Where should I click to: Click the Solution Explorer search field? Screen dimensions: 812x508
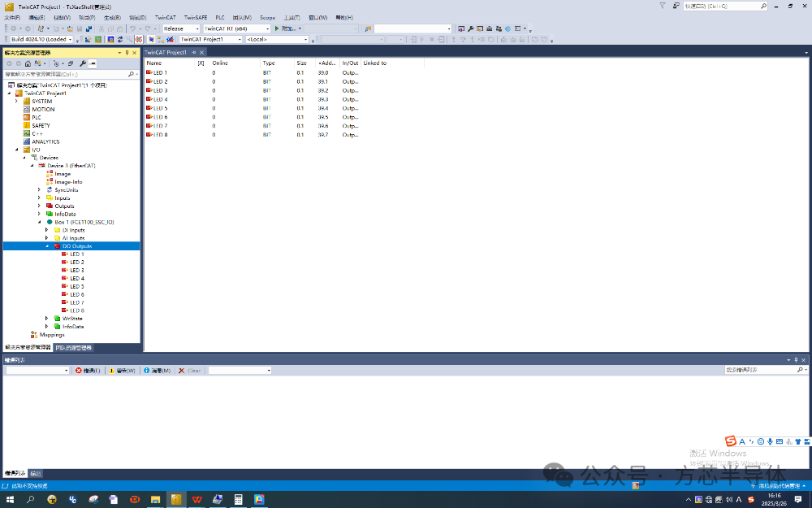coord(67,74)
